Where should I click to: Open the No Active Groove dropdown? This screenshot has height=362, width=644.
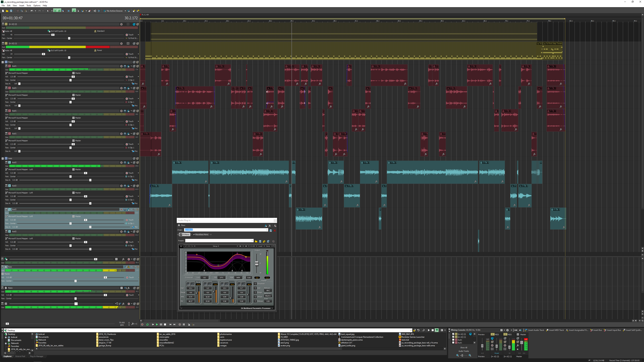pyautogui.click(x=125, y=11)
